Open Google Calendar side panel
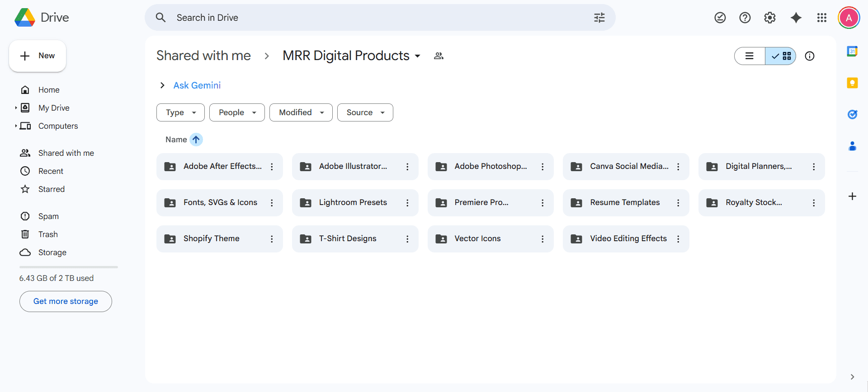The height and width of the screenshot is (392, 868). (852, 51)
